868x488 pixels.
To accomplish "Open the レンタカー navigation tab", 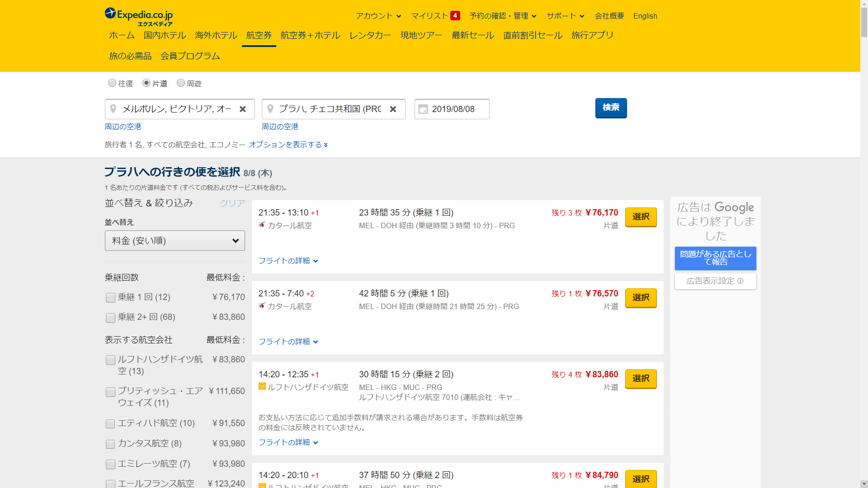I will [x=370, y=35].
